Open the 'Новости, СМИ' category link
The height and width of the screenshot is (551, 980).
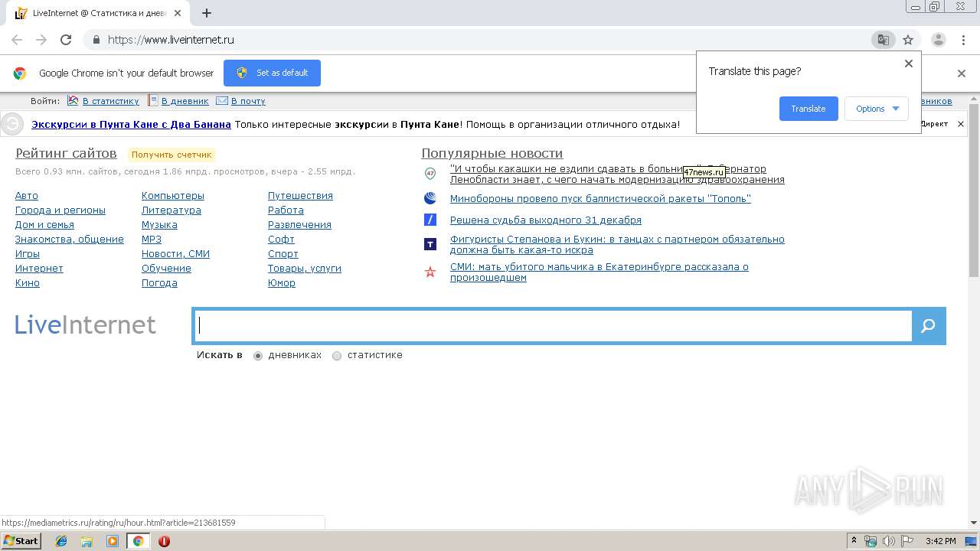[175, 254]
